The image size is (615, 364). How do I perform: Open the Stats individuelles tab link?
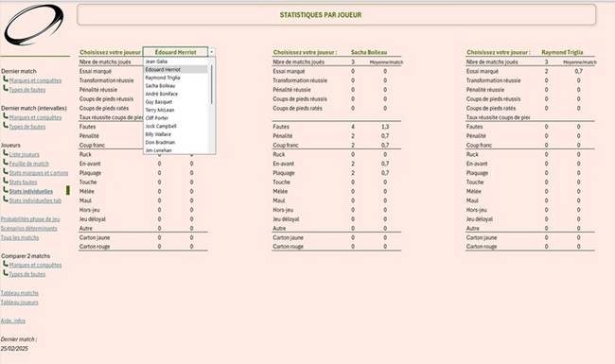coord(35,200)
